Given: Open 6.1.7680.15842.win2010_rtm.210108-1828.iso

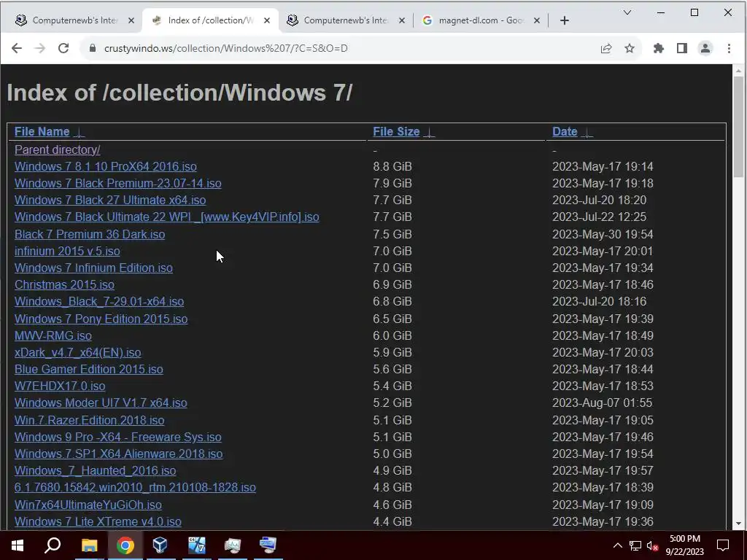Looking at the screenshot, I should (x=135, y=487).
